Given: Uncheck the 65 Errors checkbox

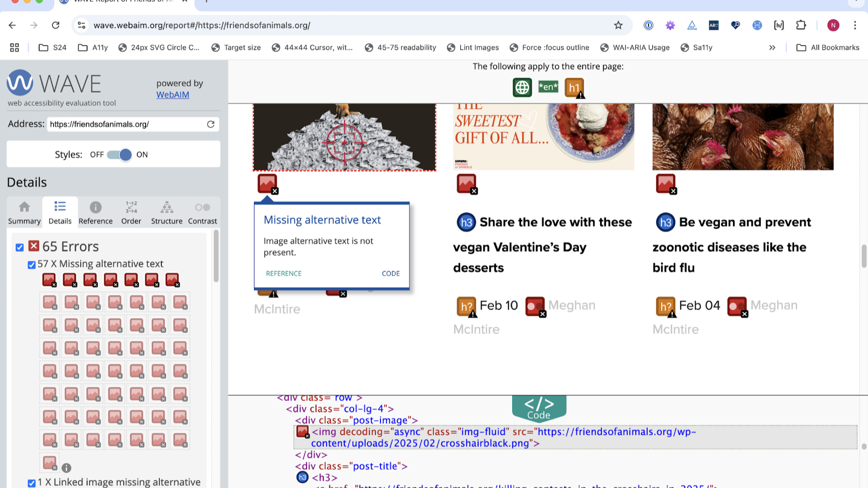Looking at the screenshot, I should pyautogui.click(x=20, y=247).
